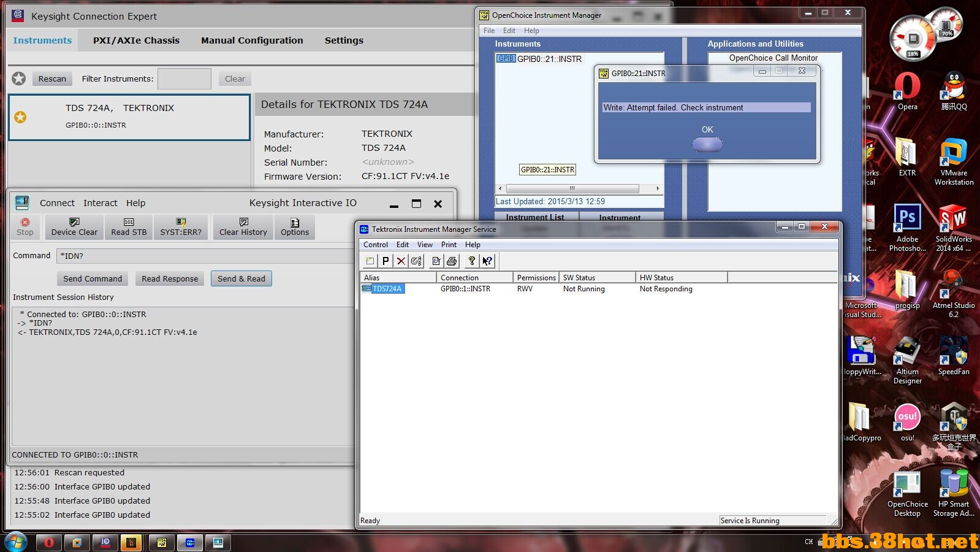Click the instrument search icon in Tektronix toolbar
This screenshot has height=552, width=980.
pos(416,261)
